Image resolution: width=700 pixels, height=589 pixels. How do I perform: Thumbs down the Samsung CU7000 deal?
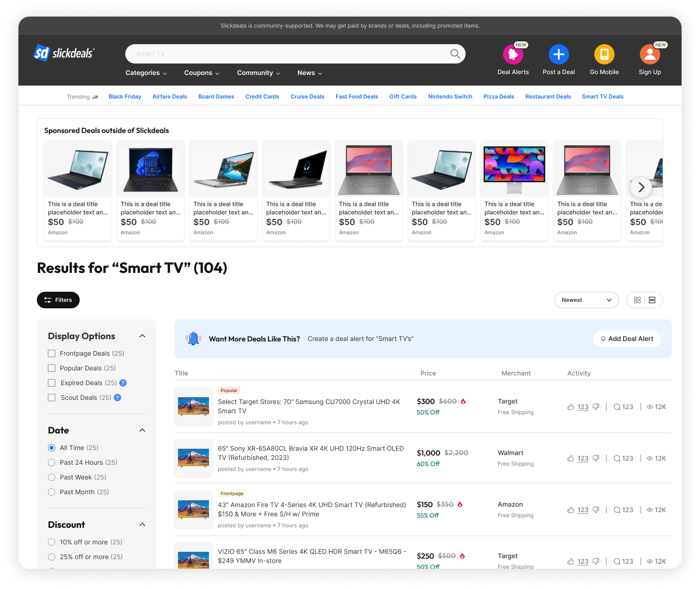596,407
